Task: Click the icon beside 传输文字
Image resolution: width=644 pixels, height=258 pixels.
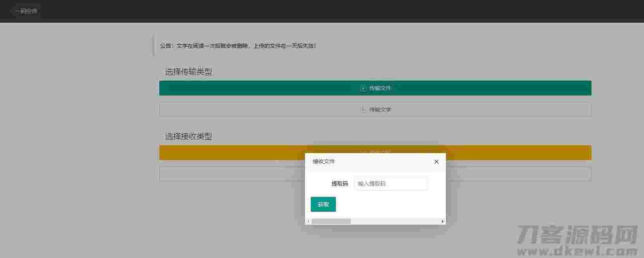Action: point(363,110)
